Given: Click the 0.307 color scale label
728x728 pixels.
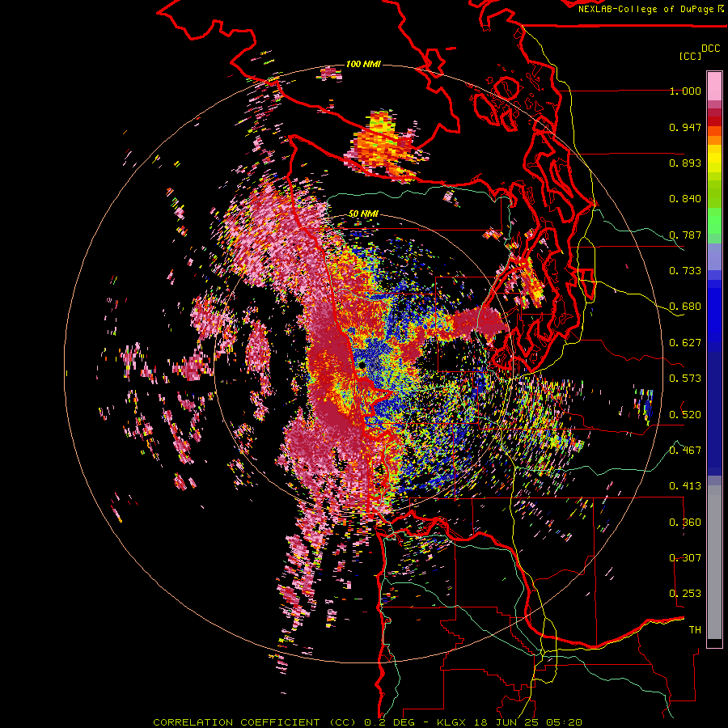Looking at the screenshot, I should click(685, 557).
